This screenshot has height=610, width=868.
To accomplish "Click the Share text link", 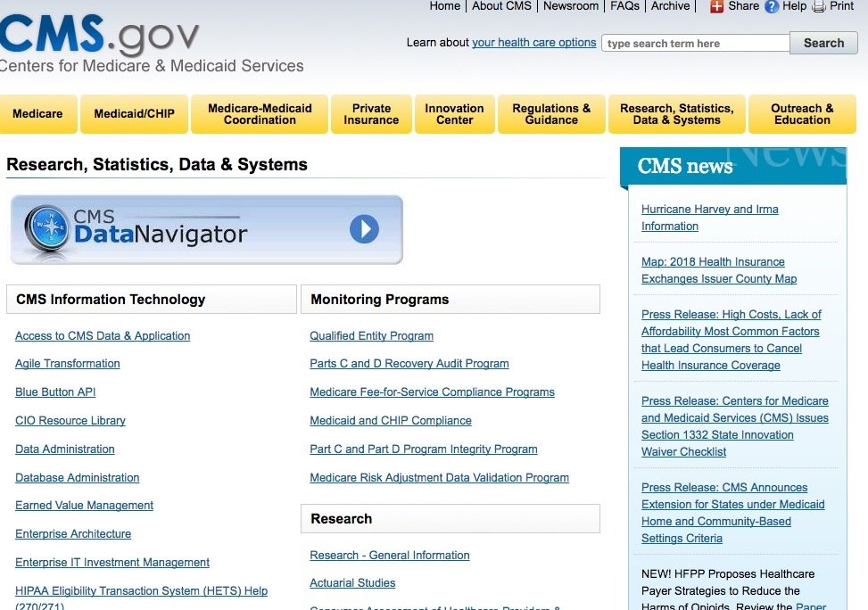I will point(743,6).
